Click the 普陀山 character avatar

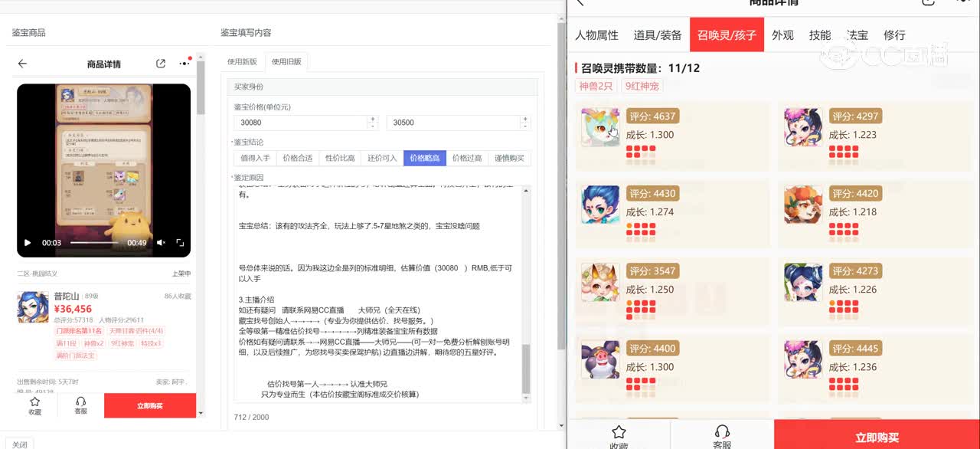(x=33, y=306)
